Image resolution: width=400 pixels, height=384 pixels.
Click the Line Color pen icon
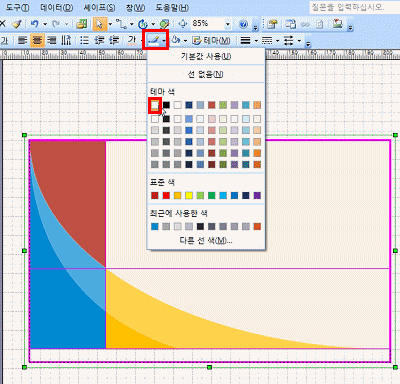point(153,40)
